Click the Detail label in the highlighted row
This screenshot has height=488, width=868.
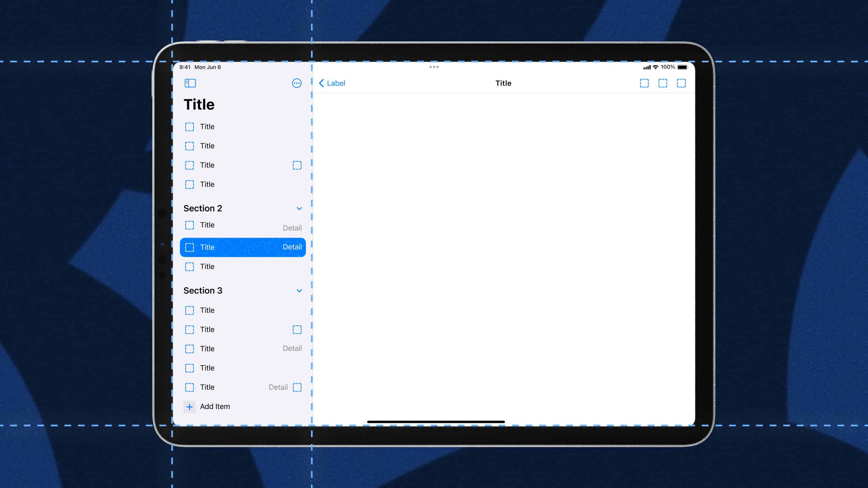click(x=292, y=247)
